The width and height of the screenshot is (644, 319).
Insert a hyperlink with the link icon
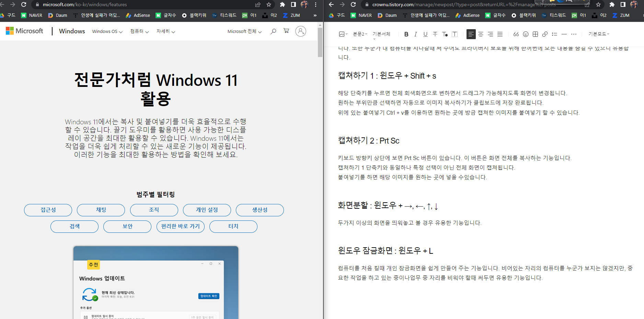pyautogui.click(x=545, y=34)
